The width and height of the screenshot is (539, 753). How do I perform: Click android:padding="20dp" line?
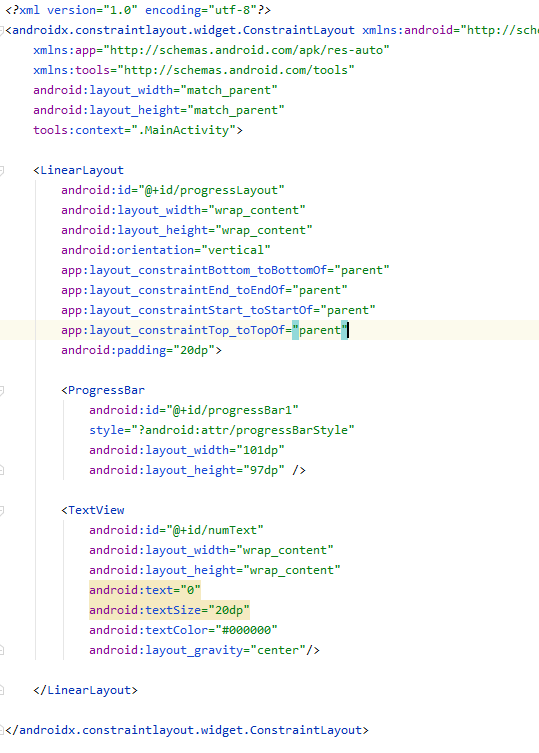(x=141, y=351)
